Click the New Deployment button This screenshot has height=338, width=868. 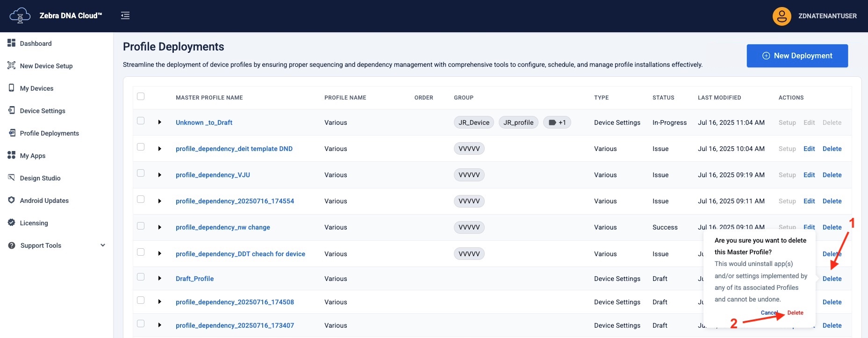click(797, 56)
